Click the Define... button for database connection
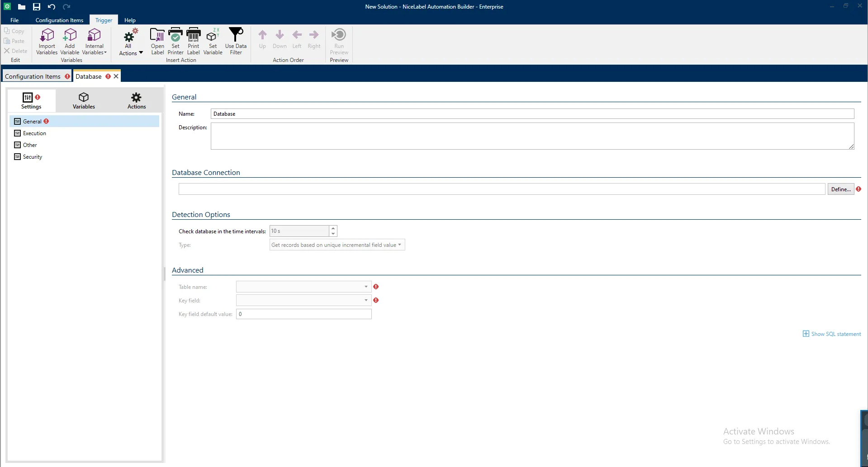Screen dimensions: 868x467 pyautogui.click(x=840, y=189)
